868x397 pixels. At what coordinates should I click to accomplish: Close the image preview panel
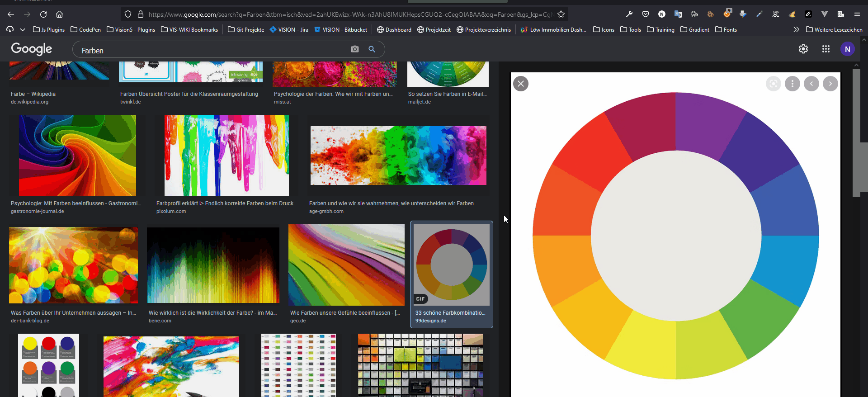click(x=521, y=84)
